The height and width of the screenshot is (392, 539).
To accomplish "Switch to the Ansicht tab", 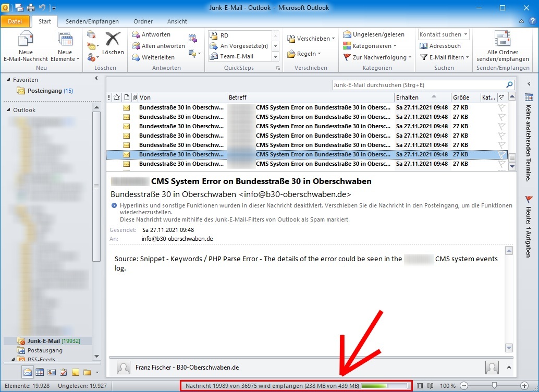I will 177,21.
